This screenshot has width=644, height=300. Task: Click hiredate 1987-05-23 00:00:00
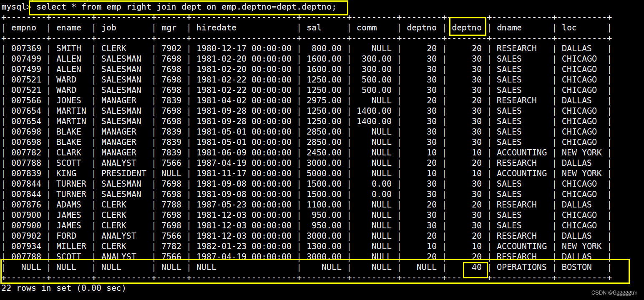tap(244, 205)
